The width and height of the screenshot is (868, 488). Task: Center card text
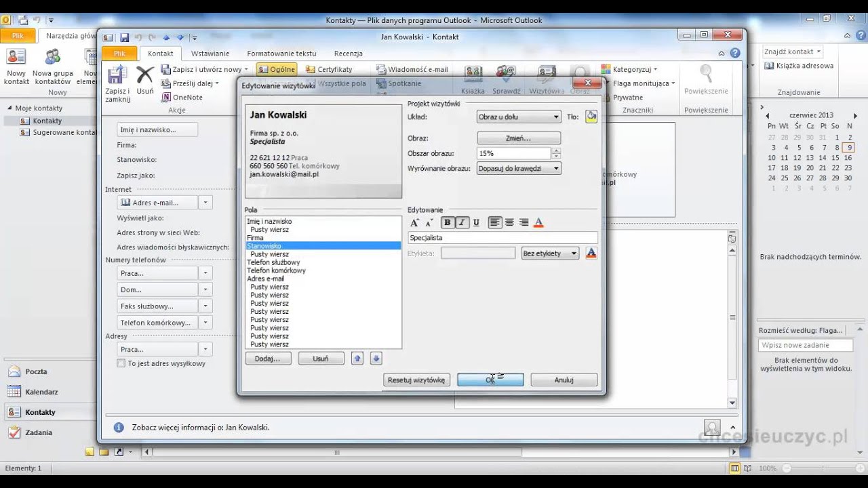509,222
